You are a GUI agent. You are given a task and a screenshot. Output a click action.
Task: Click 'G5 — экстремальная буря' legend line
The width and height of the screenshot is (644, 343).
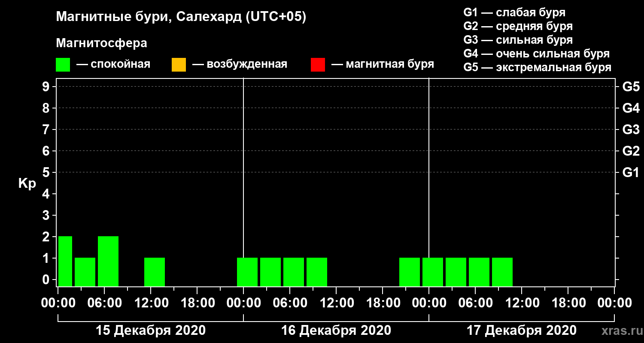click(x=537, y=67)
